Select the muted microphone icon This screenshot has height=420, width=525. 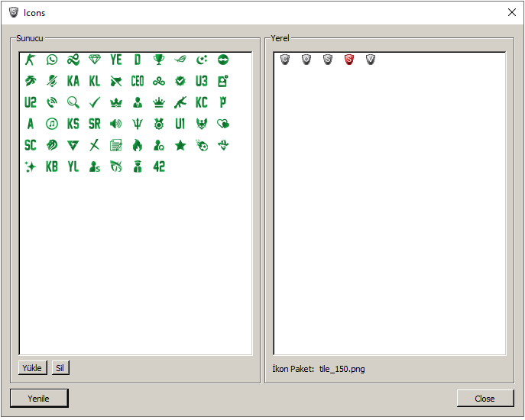51,81
